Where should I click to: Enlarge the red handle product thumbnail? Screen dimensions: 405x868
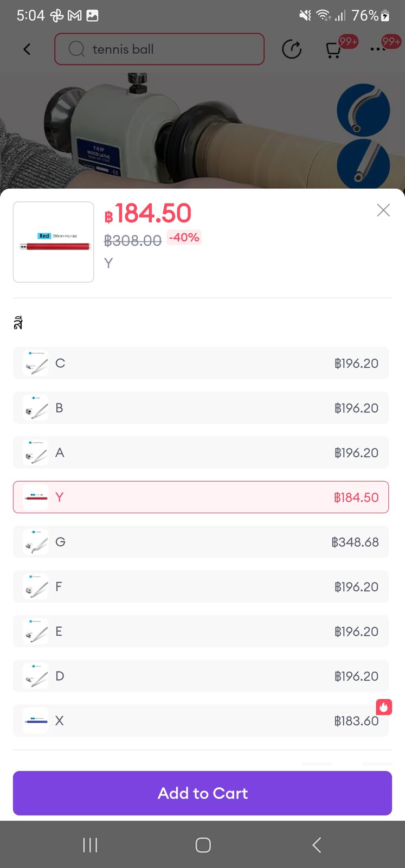pos(54,242)
